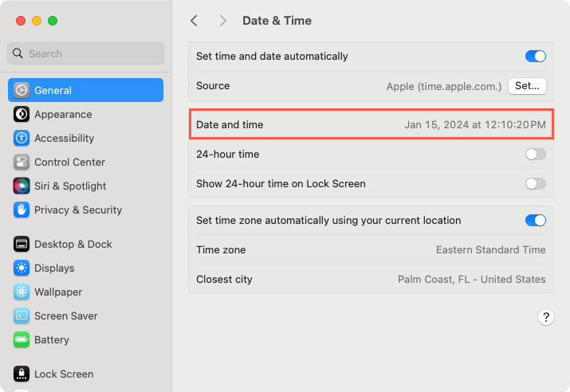Enable the 24-hour time switch
This screenshot has height=392, width=570.
click(x=535, y=154)
